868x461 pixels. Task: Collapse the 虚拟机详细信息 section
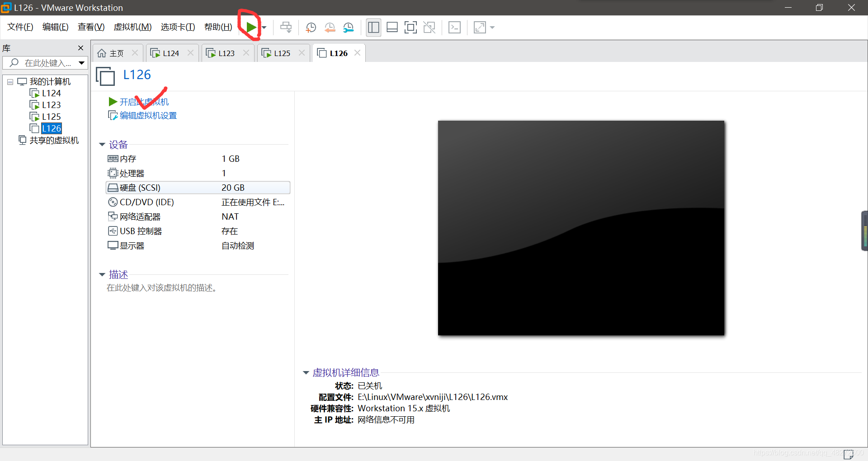(306, 372)
